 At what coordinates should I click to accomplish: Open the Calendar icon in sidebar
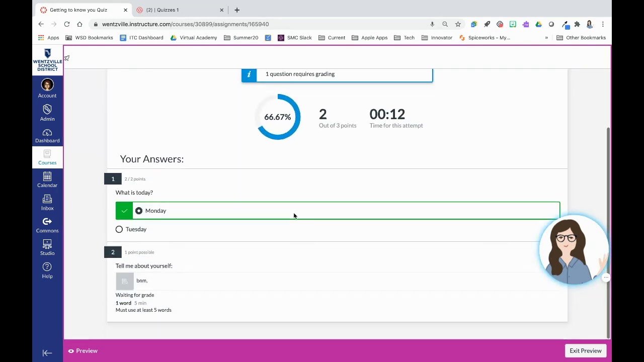(47, 176)
